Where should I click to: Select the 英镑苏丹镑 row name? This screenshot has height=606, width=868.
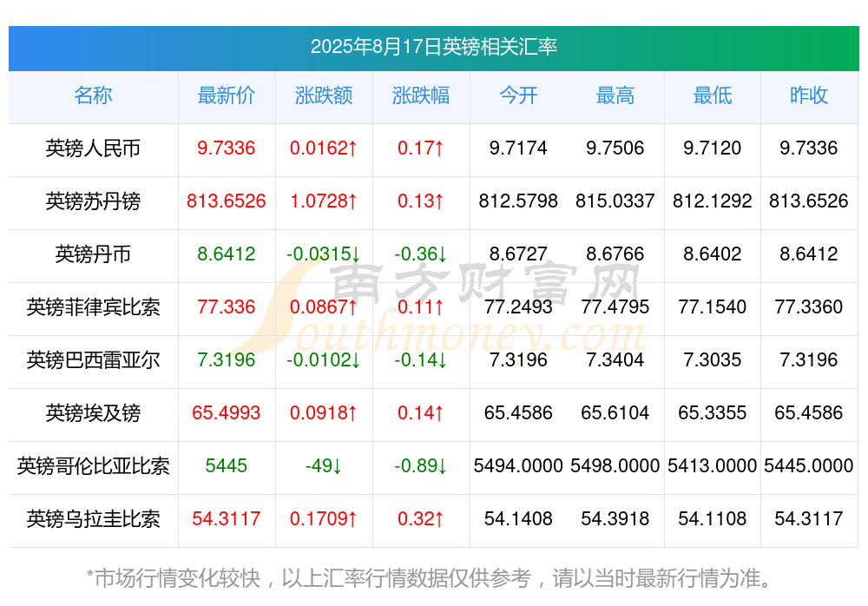point(93,201)
